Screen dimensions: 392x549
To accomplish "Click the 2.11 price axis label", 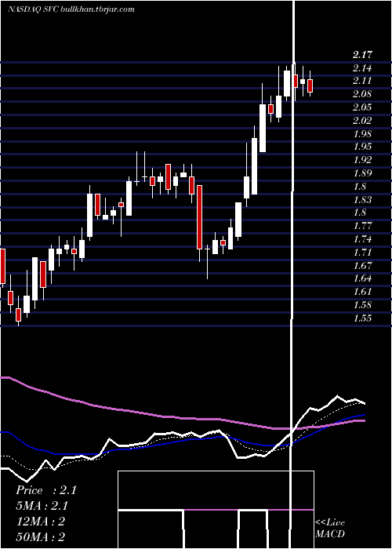I will click(362, 81).
